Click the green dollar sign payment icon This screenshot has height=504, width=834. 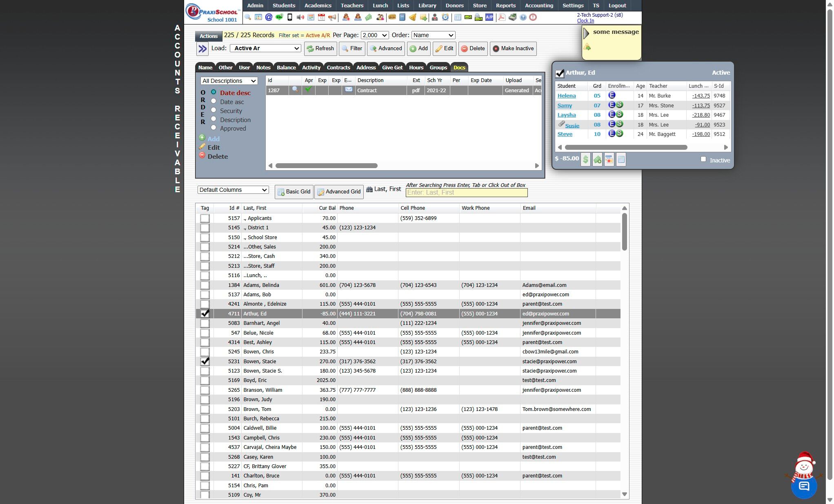pos(585,160)
